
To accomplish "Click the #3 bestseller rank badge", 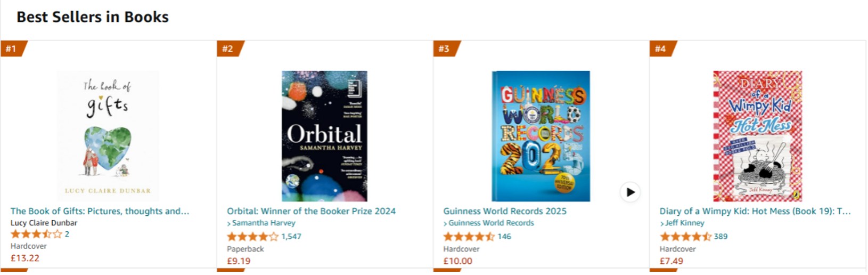I will (x=444, y=49).
